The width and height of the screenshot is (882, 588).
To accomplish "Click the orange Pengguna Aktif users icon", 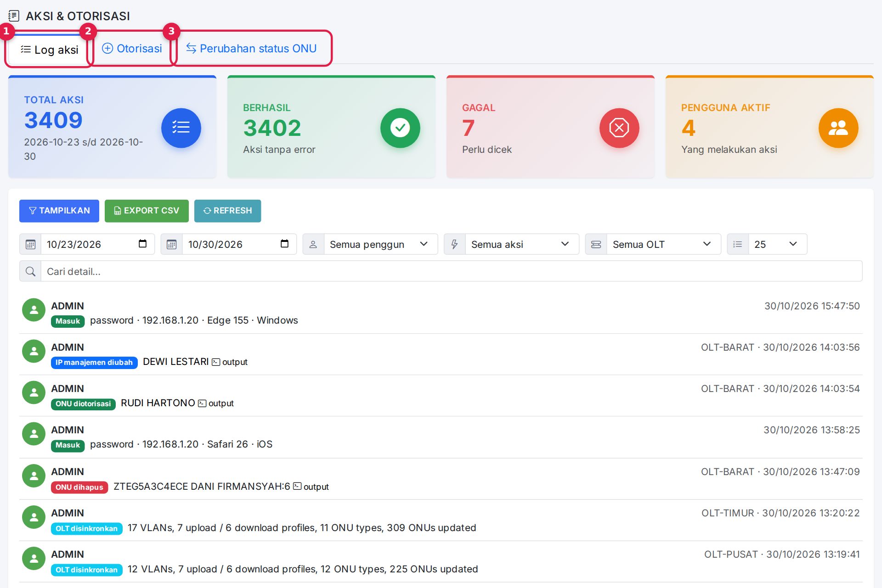I will 838,128.
